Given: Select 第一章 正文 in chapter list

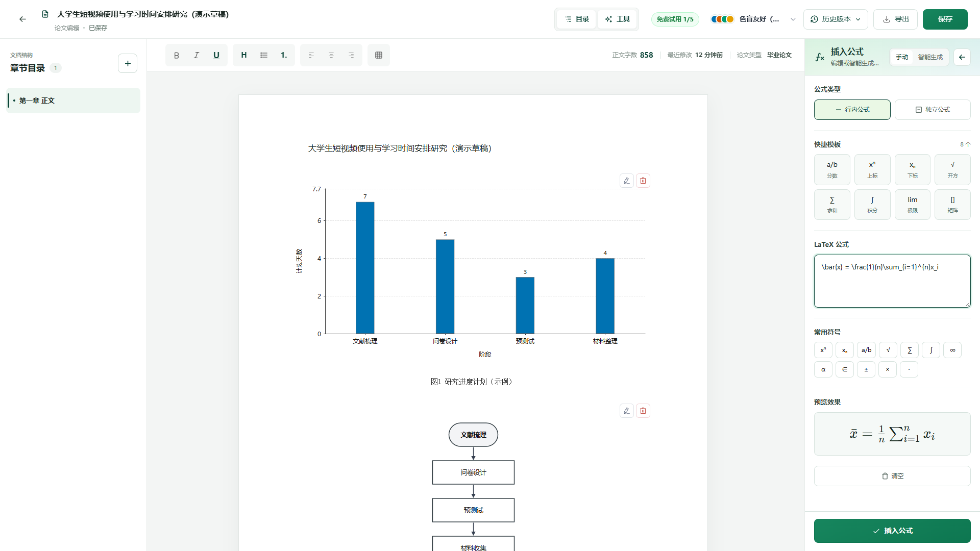Looking at the screenshot, I should click(x=73, y=101).
